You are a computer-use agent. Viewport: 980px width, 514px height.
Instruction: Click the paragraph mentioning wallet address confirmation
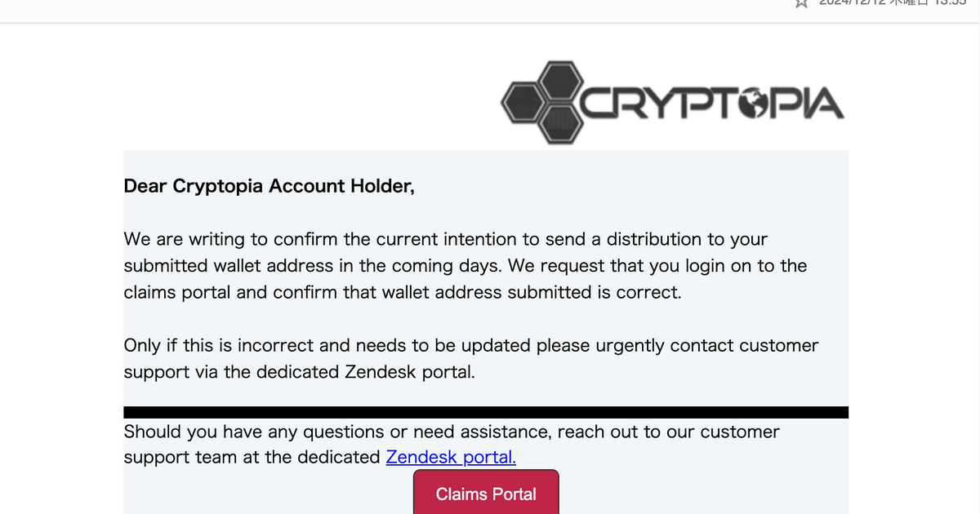pos(465,265)
